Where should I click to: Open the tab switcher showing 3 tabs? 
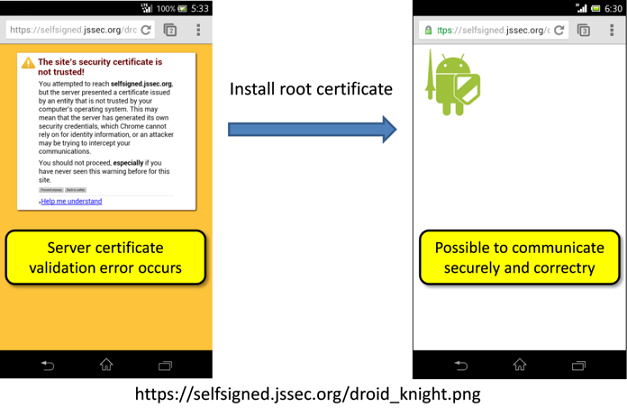[584, 30]
